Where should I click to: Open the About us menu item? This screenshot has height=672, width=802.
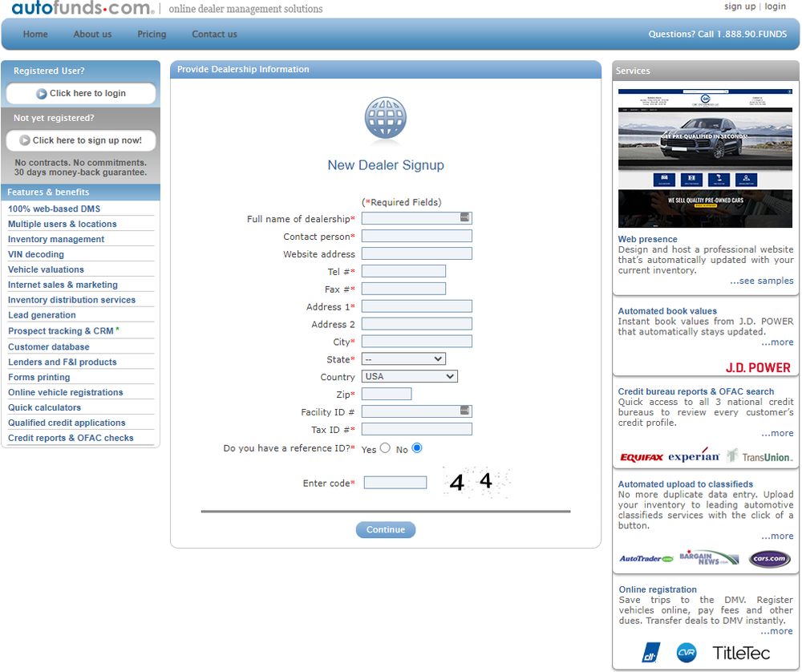coord(92,34)
